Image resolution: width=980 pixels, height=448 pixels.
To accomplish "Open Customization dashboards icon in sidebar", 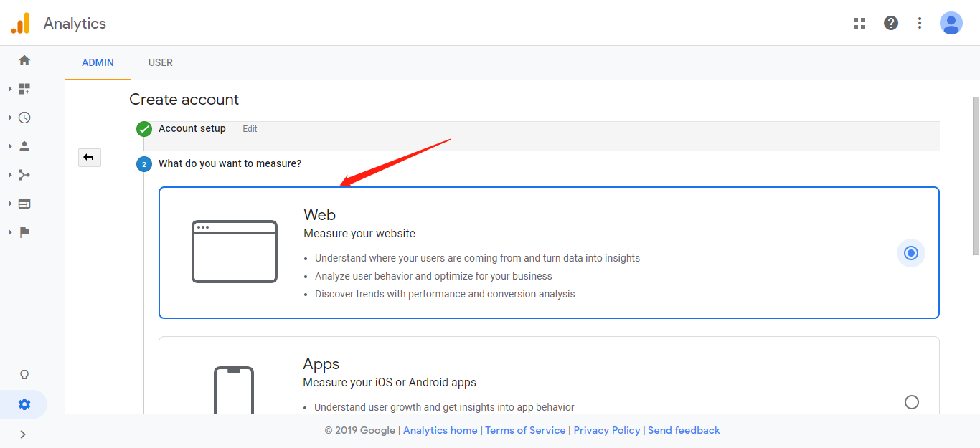I will point(24,89).
